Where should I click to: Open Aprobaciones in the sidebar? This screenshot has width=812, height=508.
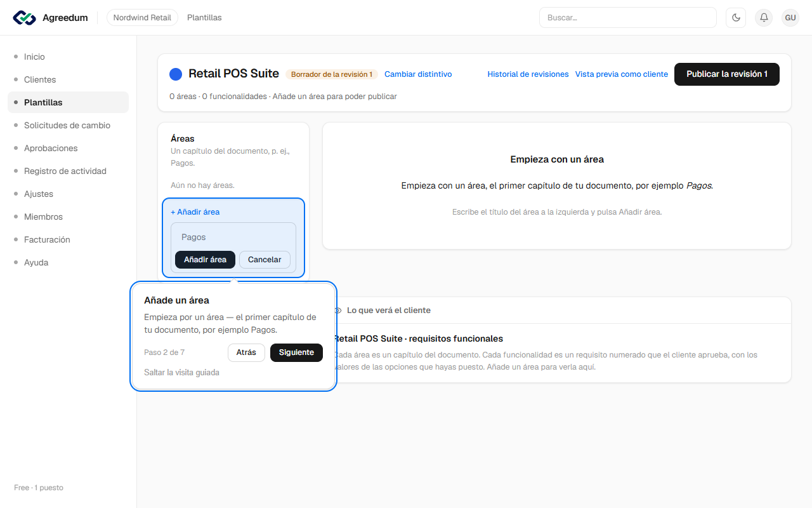68,148
